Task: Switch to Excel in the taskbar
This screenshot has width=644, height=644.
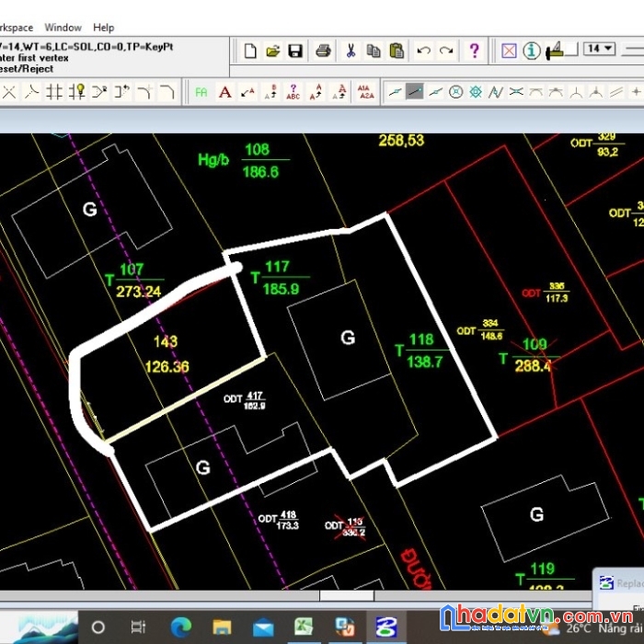Action: pos(304,627)
